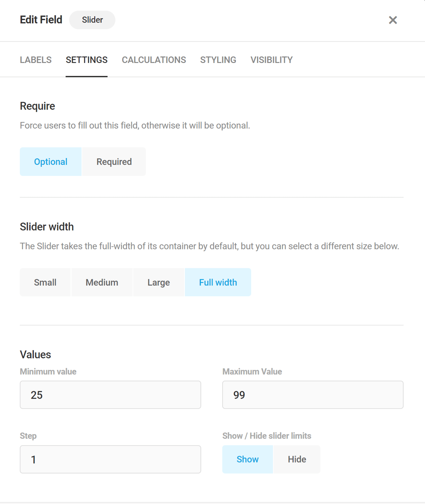The height and width of the screenshot is (504, 425).
Task: Set the field to Optional
Action: [51, 162]
